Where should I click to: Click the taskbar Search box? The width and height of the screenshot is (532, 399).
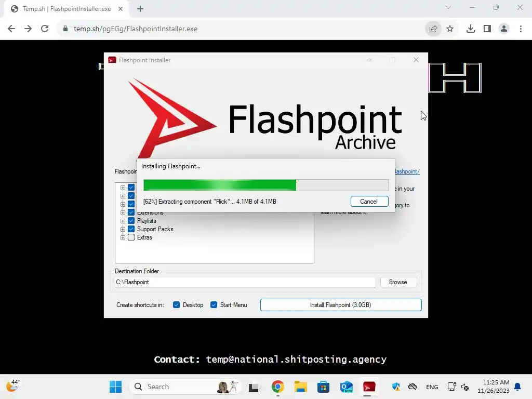(185, 387)
